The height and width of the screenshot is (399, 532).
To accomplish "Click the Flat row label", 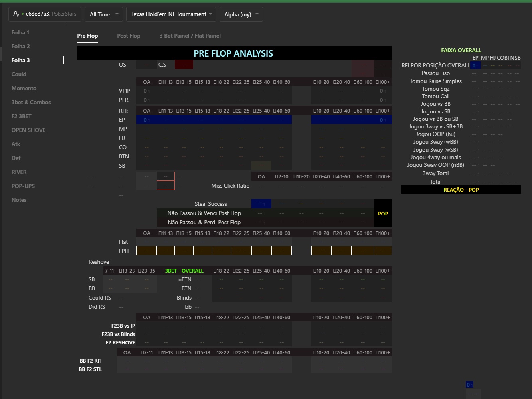I will click(x=123, y=242).
